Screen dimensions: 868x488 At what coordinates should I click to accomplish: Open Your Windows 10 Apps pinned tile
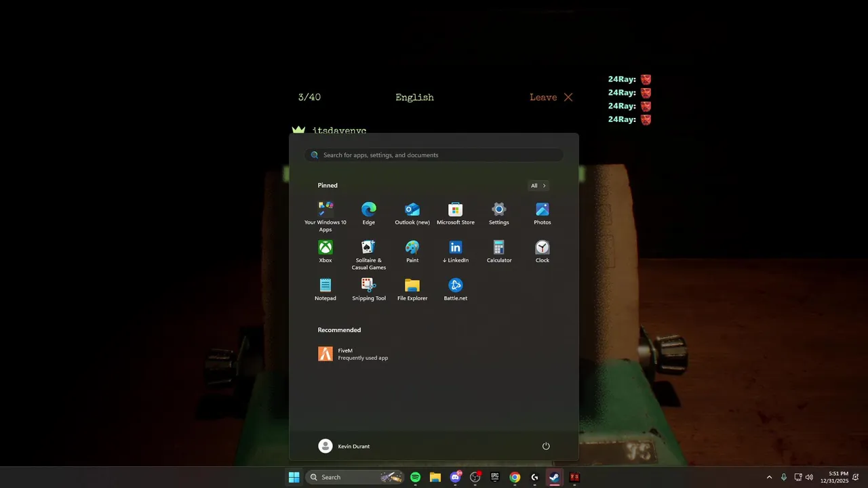point(325,217)
